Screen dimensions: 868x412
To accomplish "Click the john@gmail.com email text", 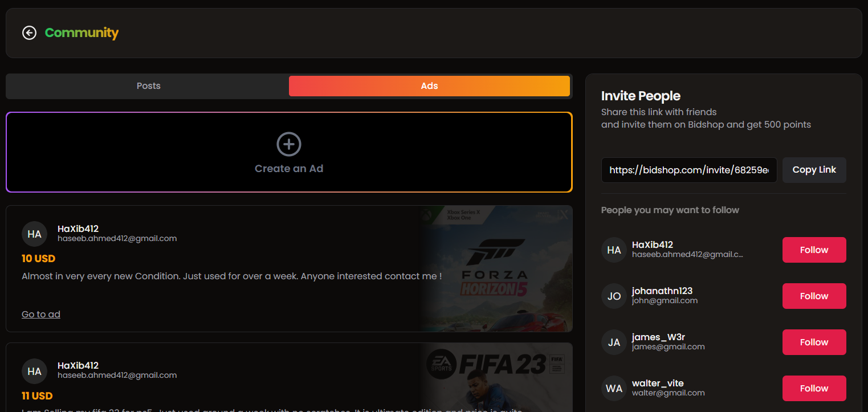I will click(x=665, y=301).
